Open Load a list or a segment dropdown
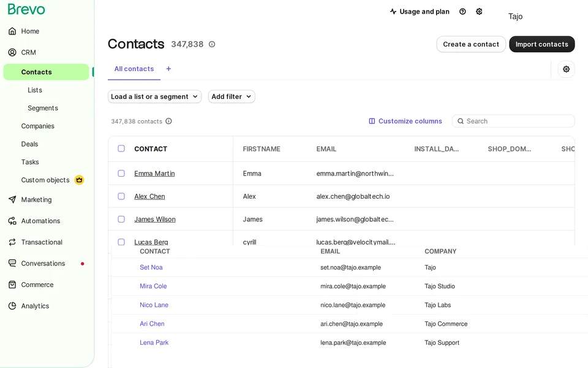 (x=154, y=96)
